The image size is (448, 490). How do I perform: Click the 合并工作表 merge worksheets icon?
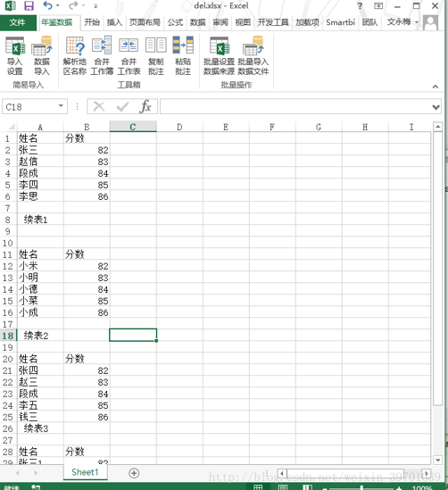pos(129,55)
